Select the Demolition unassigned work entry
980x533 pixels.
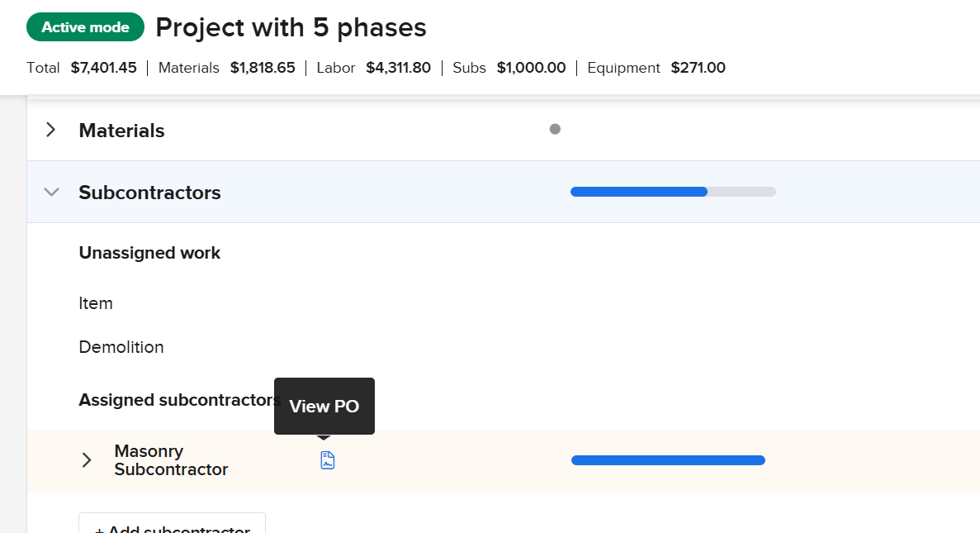[x=121, y=347]
